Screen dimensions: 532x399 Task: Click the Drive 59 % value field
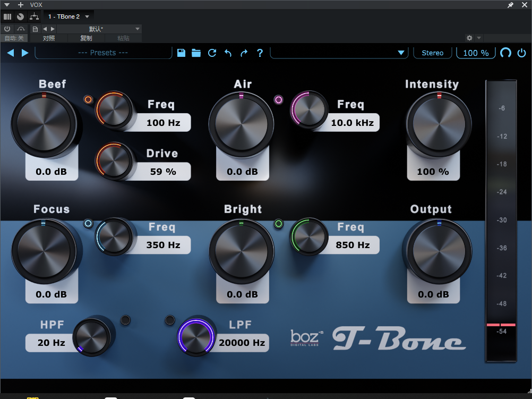pyautogui.click(x=163, y=172)
